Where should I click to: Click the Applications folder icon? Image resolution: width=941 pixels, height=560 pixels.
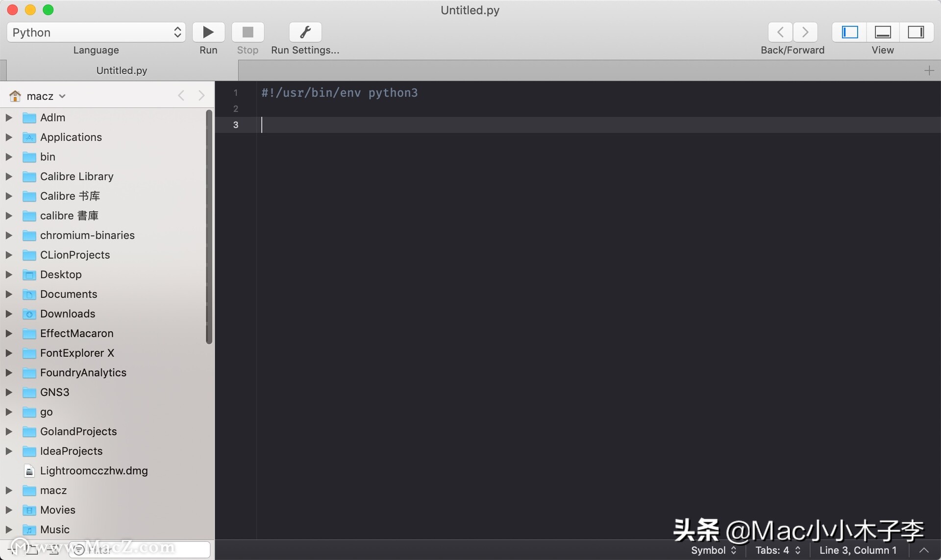coord(29,137)
